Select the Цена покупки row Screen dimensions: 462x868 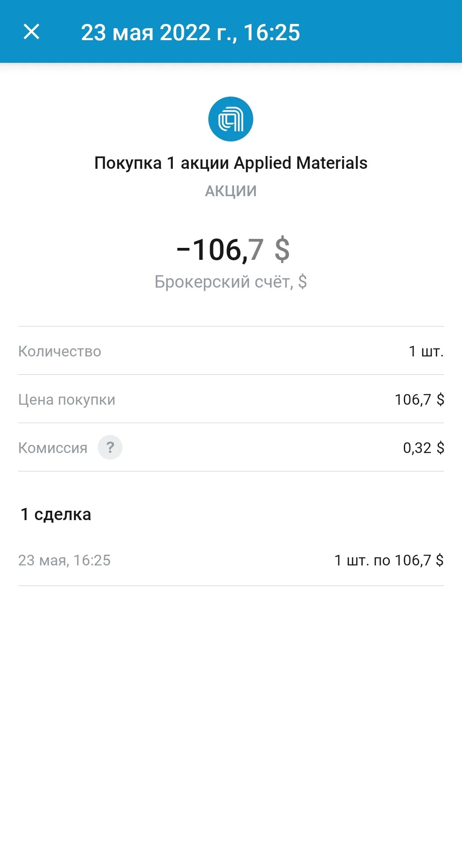(x=231, y=399)
